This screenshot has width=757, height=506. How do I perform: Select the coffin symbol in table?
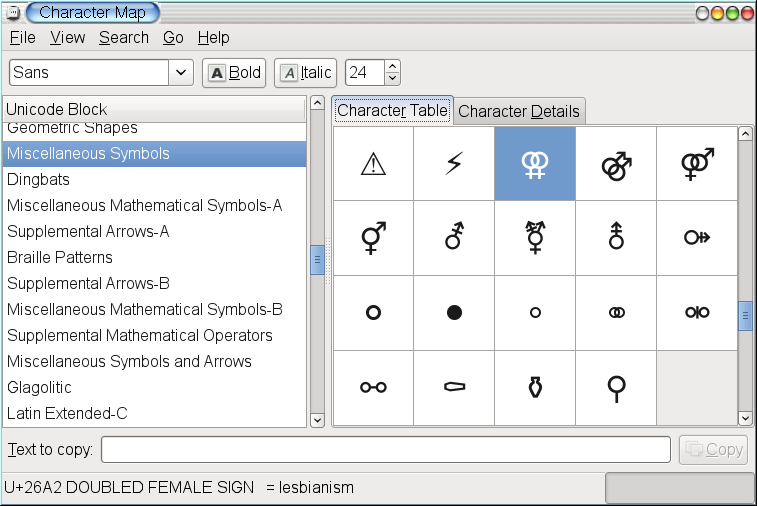454,387
